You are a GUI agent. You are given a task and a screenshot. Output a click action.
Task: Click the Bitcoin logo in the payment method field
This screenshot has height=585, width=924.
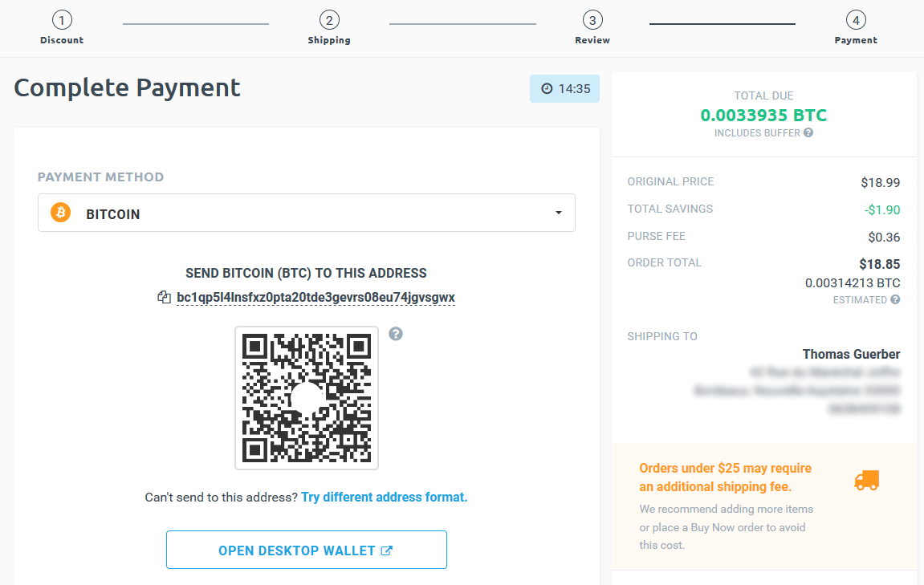(60, 213)
